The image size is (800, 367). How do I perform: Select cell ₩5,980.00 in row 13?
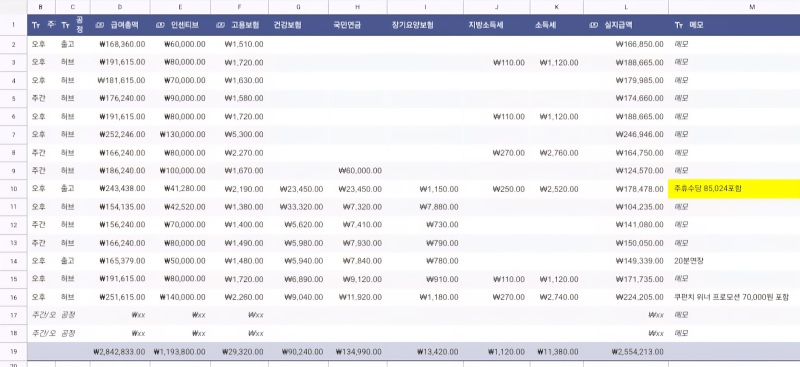[298, 243]
